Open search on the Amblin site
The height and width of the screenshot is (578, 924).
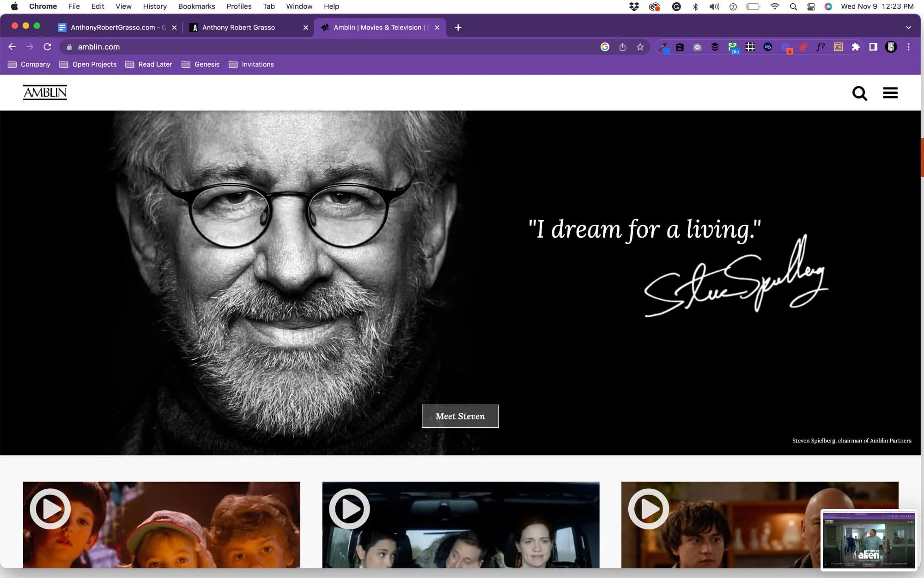(x=860, y=92)
